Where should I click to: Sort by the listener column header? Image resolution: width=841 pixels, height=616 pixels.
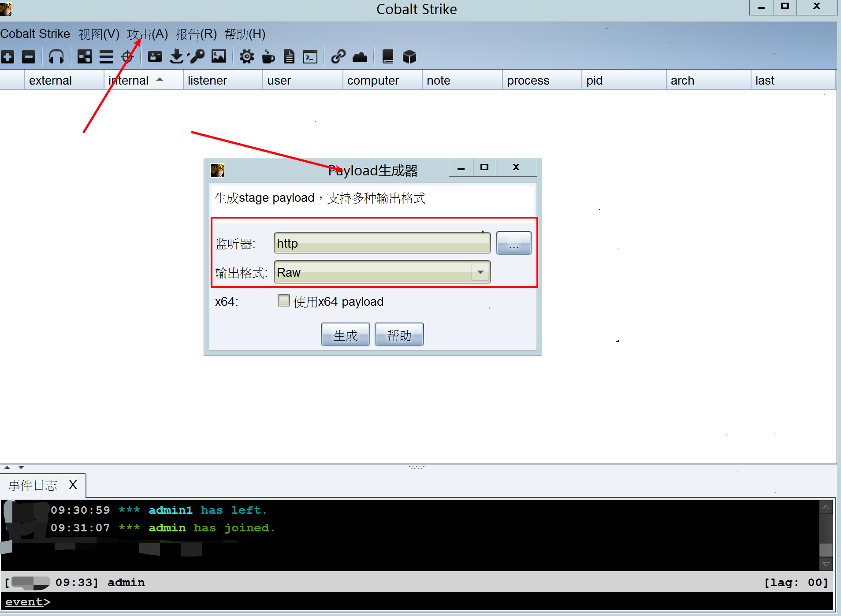point(223,80)
